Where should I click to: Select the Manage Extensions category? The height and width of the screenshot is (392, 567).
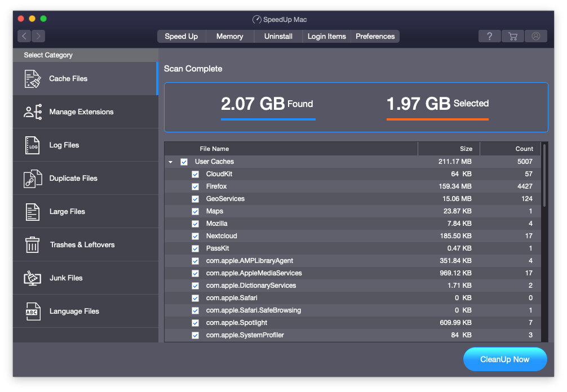tap(85, 112)
